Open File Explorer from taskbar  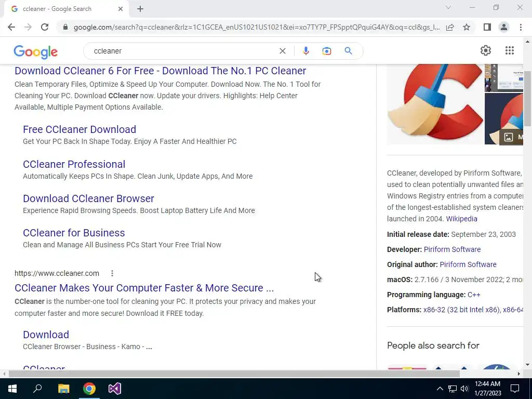(x=63, y=389)
